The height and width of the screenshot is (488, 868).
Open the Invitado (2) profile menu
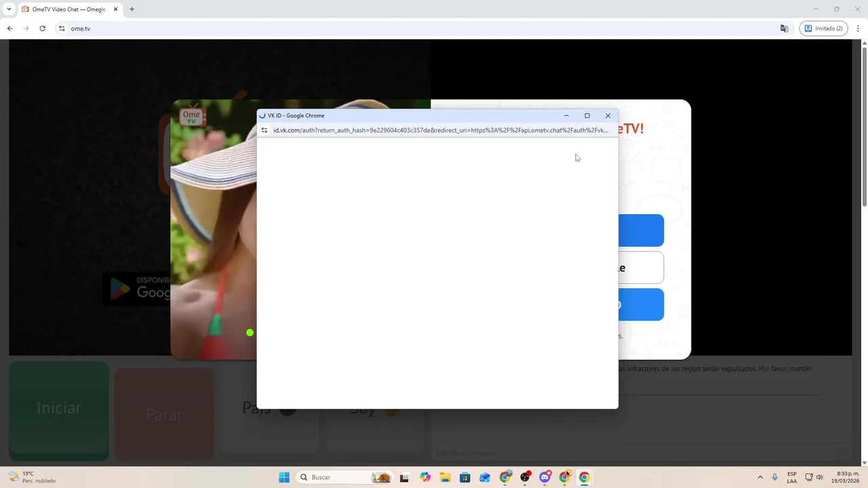point(823,28)
